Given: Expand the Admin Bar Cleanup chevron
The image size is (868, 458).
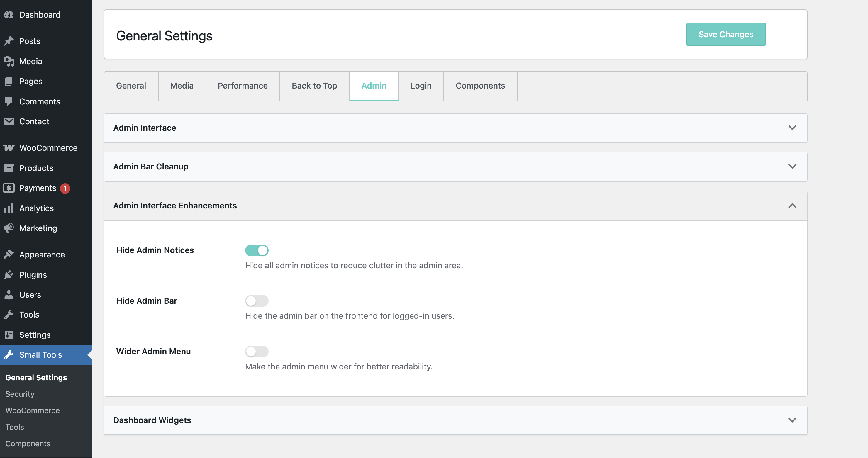Looking at the screenshot, I should click(x=792, y=167).
